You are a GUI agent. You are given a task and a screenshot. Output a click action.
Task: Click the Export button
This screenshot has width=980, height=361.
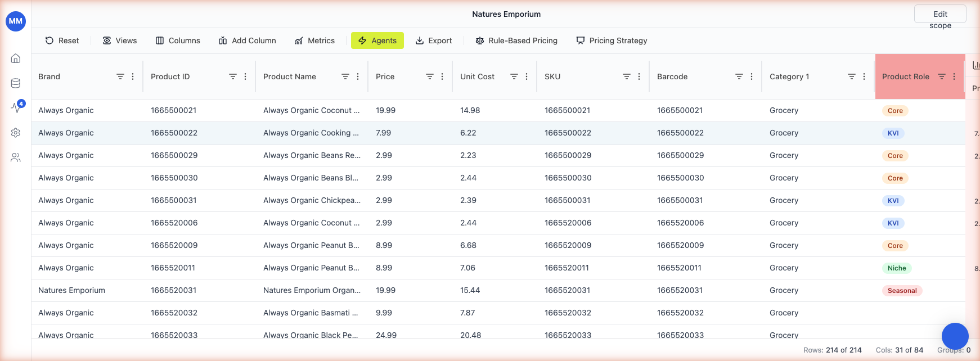click(434, 40)
